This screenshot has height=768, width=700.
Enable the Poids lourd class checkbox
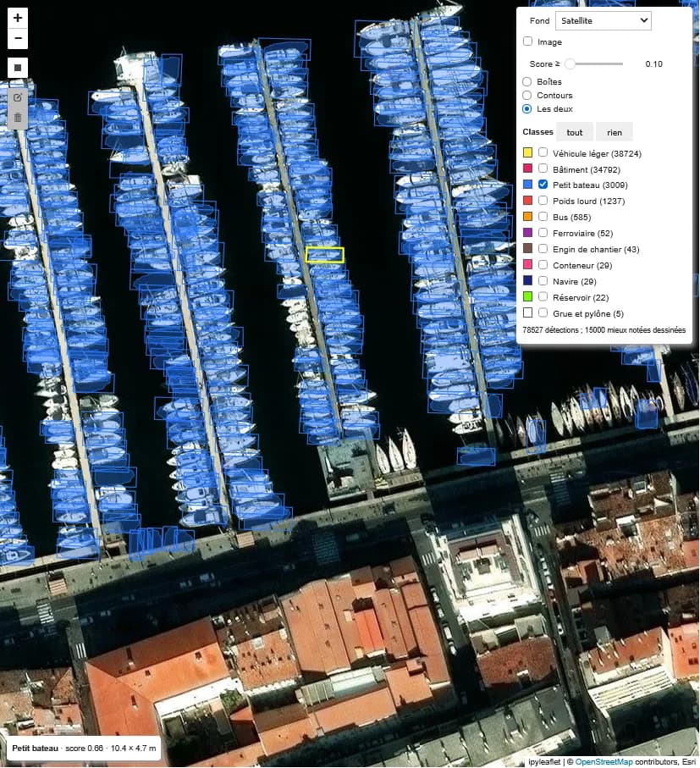pyautogui.click(x=543, y=201)
